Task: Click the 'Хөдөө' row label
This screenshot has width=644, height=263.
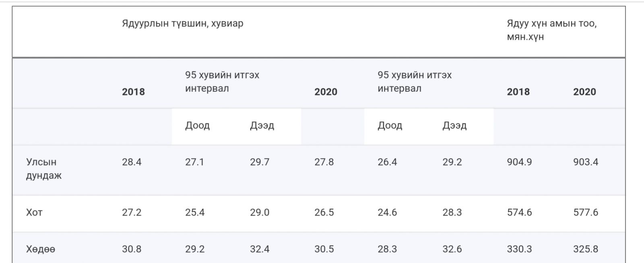Action: (41, 249)
